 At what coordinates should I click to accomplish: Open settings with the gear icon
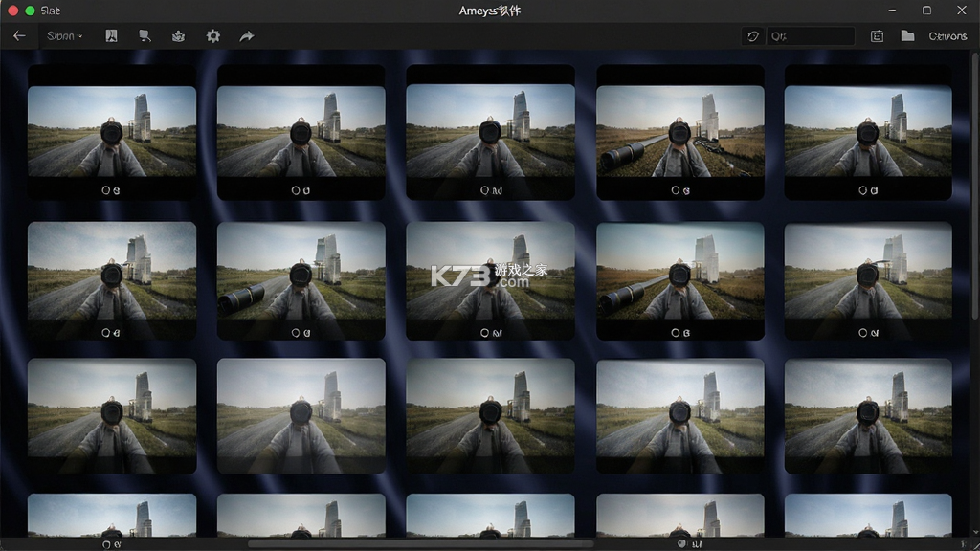coord(213,36)
